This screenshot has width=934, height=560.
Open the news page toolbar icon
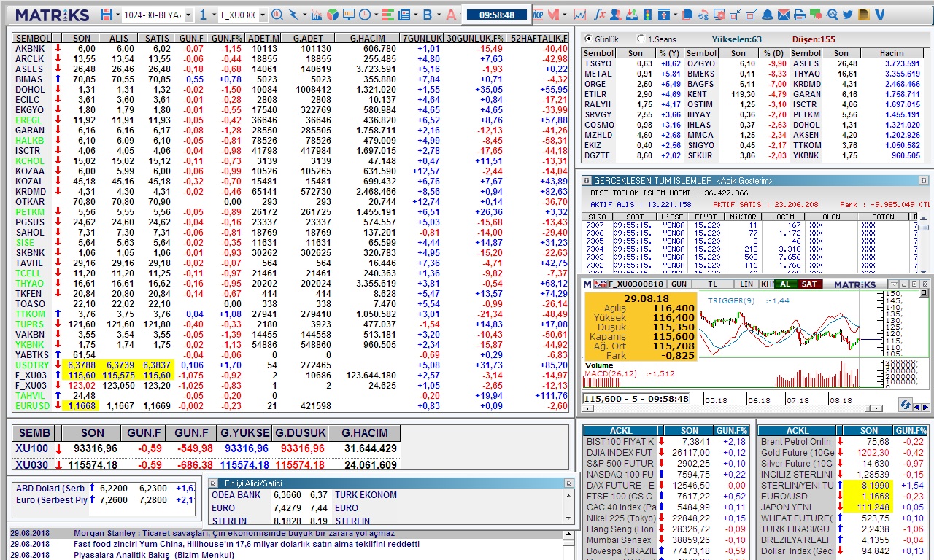[x=404, y=15]
